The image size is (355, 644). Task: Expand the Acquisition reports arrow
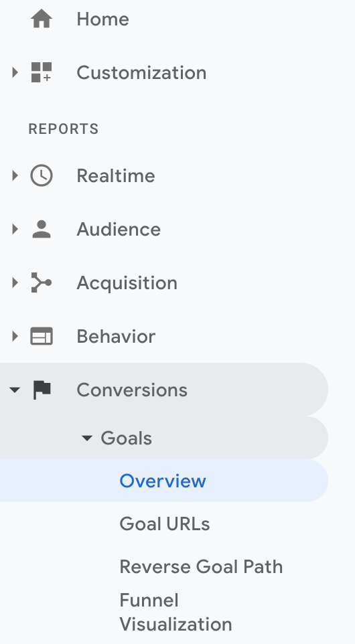[15, 283]
